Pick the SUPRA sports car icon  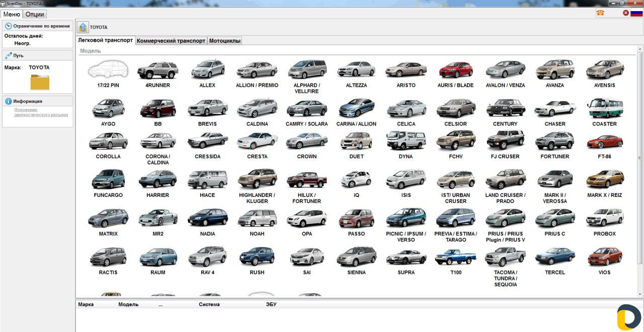pyautogui.click(x=406, y=257)
